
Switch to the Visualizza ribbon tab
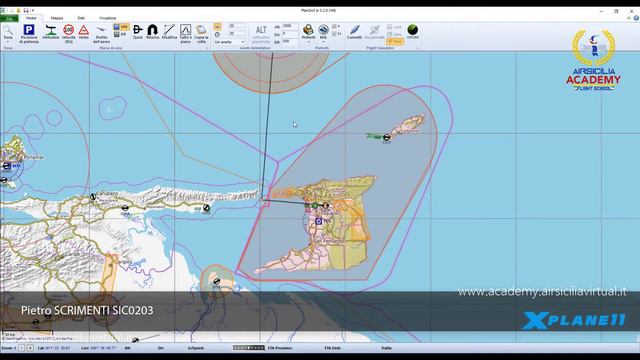tap(107, 18)
